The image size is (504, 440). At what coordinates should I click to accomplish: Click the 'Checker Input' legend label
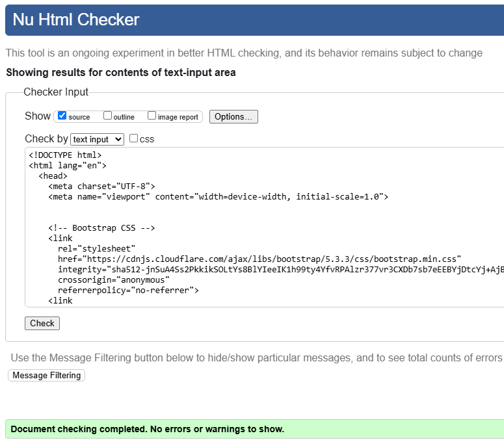tap(56, 92)
